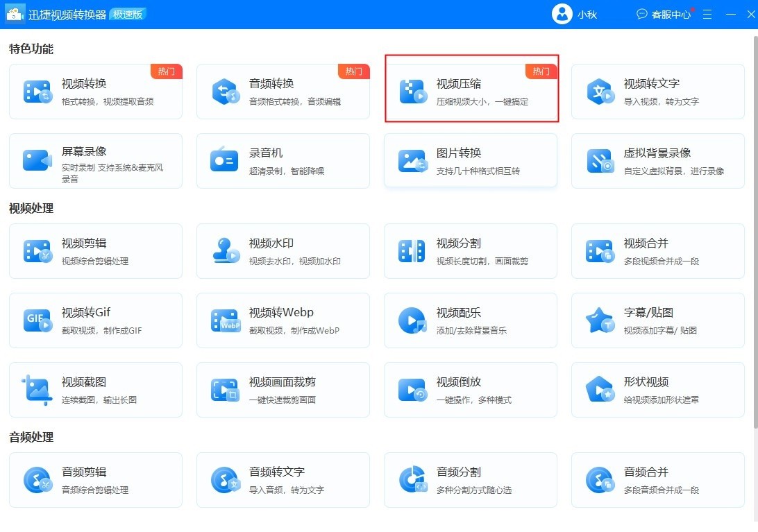Open the hamburger menu in title bar
Viewport: 758px width, 532px height.
click(x=707, y=14)
